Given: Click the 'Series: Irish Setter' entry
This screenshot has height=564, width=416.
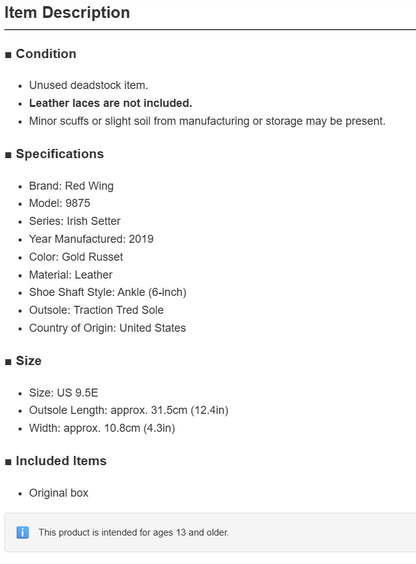Looking at the screenshot, I should pos(74,221).
